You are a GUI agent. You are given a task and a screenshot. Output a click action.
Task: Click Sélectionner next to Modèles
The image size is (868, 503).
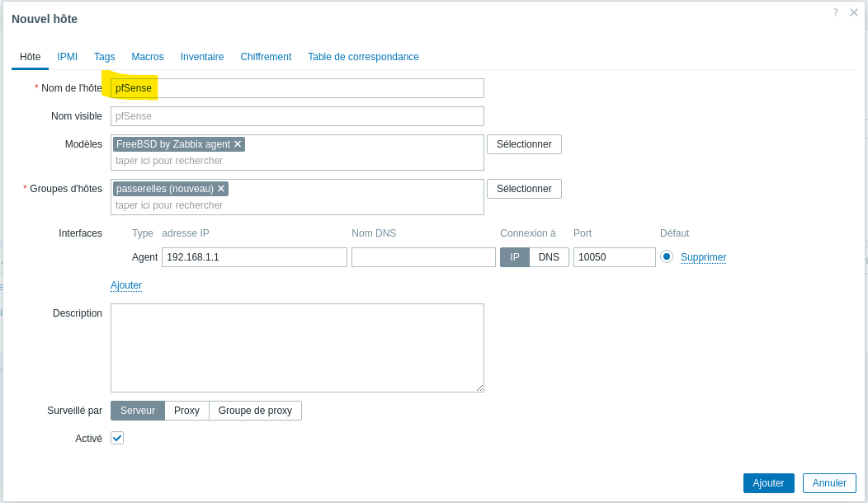pos(524,144)
